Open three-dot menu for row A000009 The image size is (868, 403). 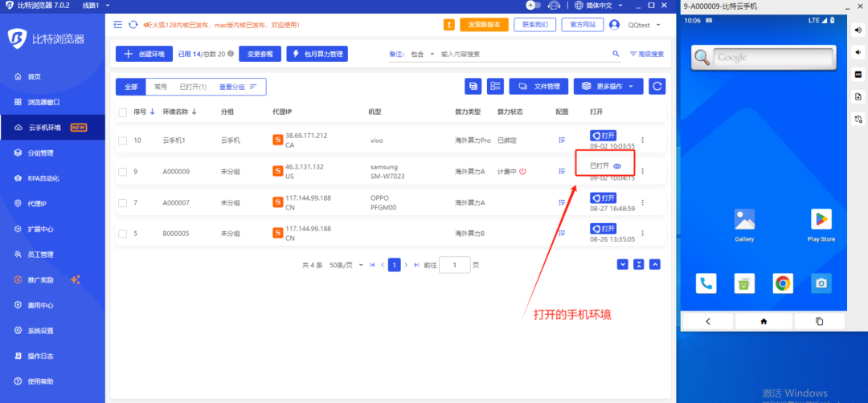pyautogui.click(x=642, y=171)
